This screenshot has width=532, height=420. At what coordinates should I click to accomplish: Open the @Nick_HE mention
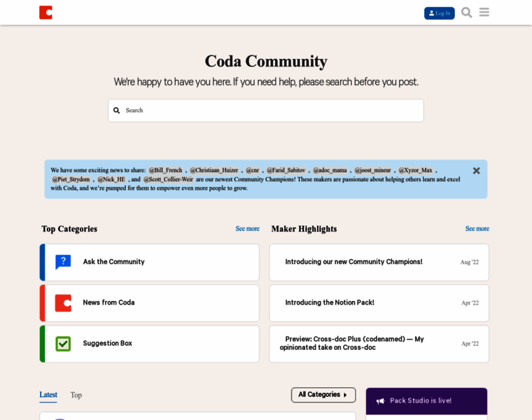(x=111, y=179)
